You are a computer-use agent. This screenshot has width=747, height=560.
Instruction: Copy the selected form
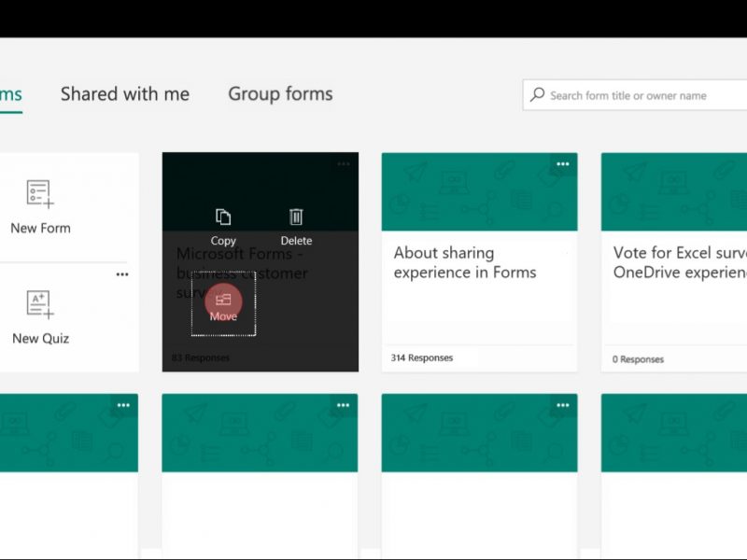[223, 227]
